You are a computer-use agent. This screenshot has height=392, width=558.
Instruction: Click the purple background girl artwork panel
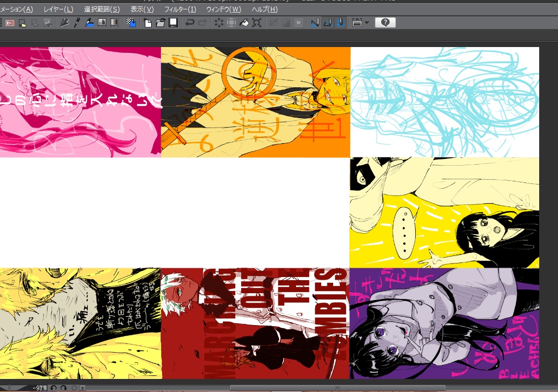445,324
